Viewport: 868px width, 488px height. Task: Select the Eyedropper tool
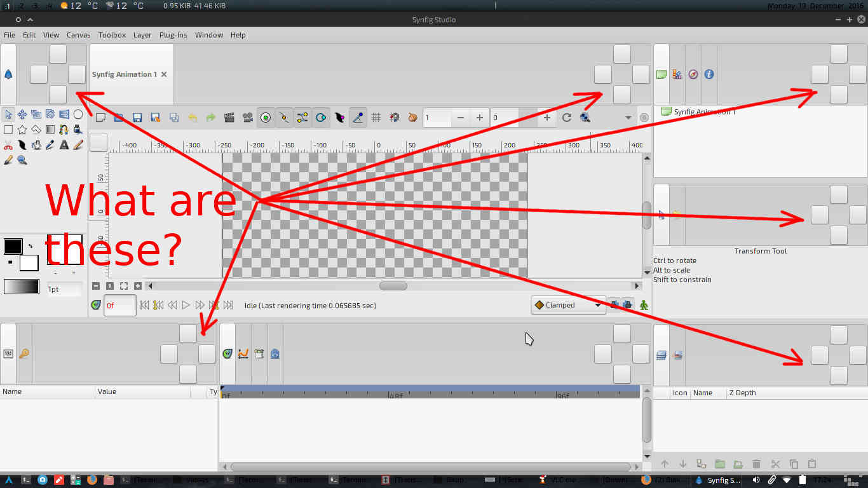pyautogui.click(x=50, y=145)
